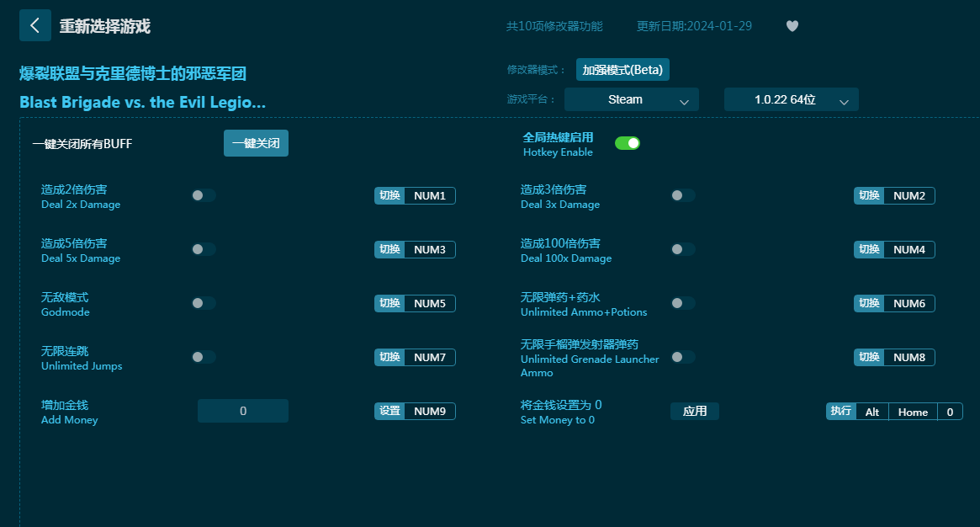Open the Steam platform dropdown
This screenshot has width=980, height=527.
[x=631, y=99]
